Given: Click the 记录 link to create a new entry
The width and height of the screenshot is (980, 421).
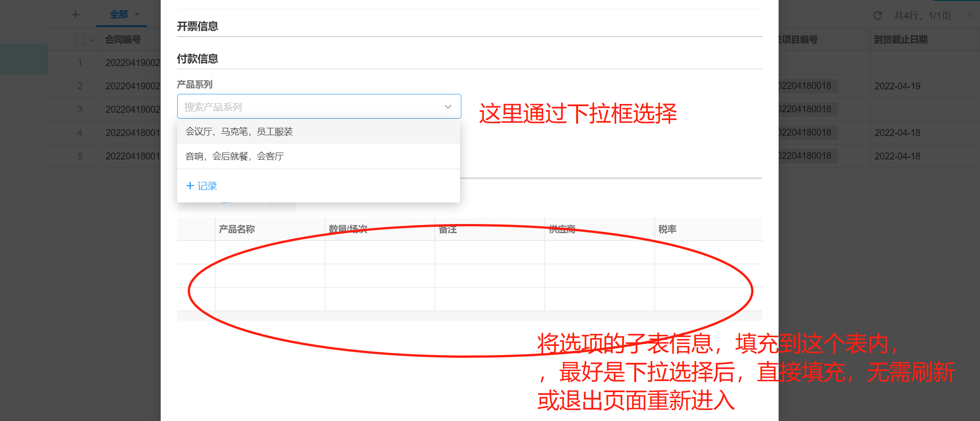Looking at the screenshot, I should click(x=208, y=186).
